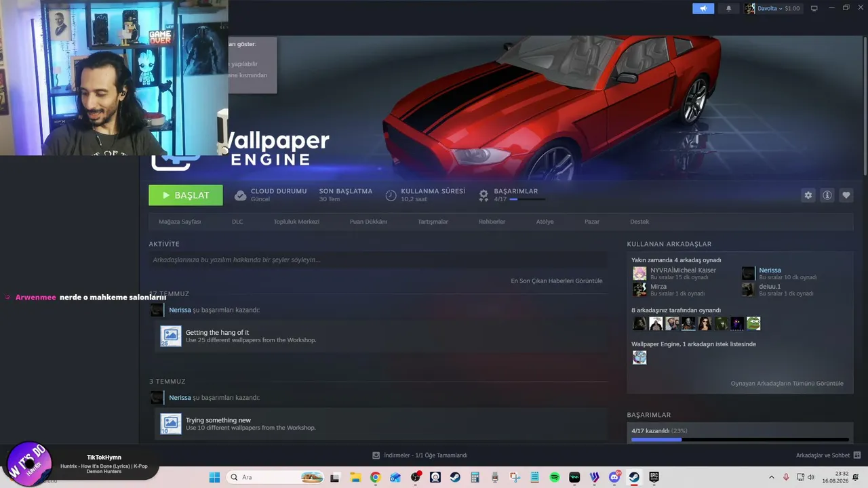Click the SON BAŞLATMA text
This screenshot has width=868, height=488.
pos(346,191)
